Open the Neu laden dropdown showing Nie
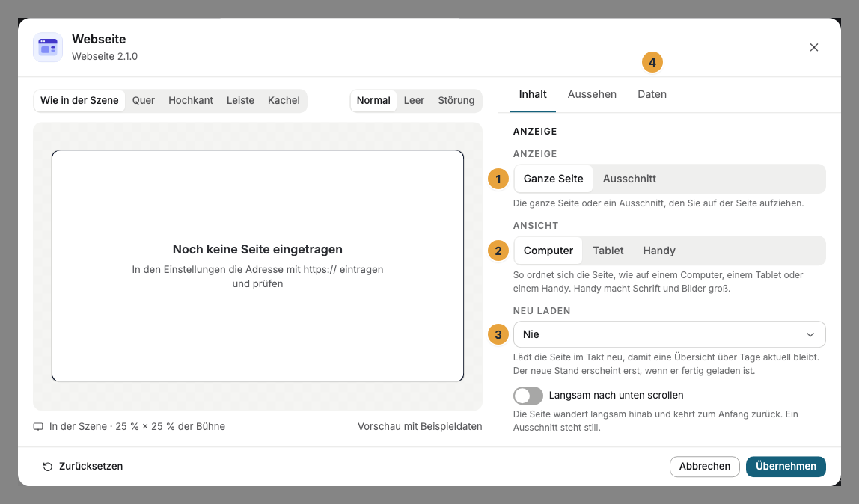This screenshot has width=859, height=504. (x=669, y=334)
